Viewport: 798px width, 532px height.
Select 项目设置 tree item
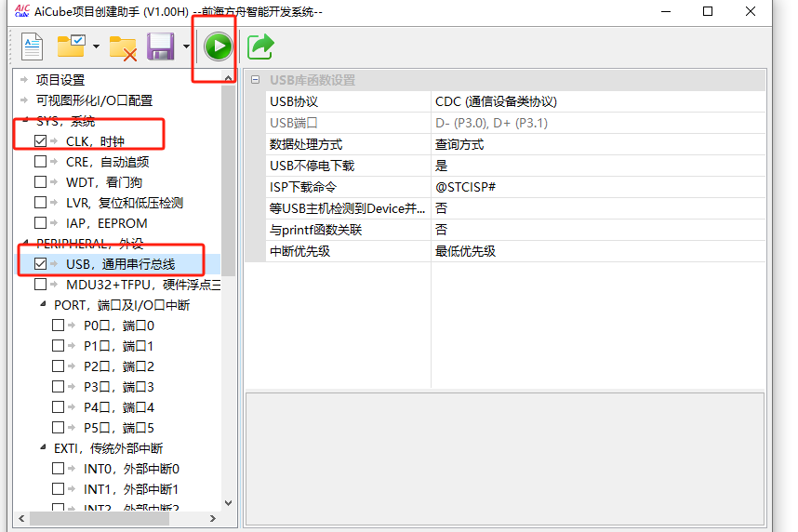[x=60, y=80]
